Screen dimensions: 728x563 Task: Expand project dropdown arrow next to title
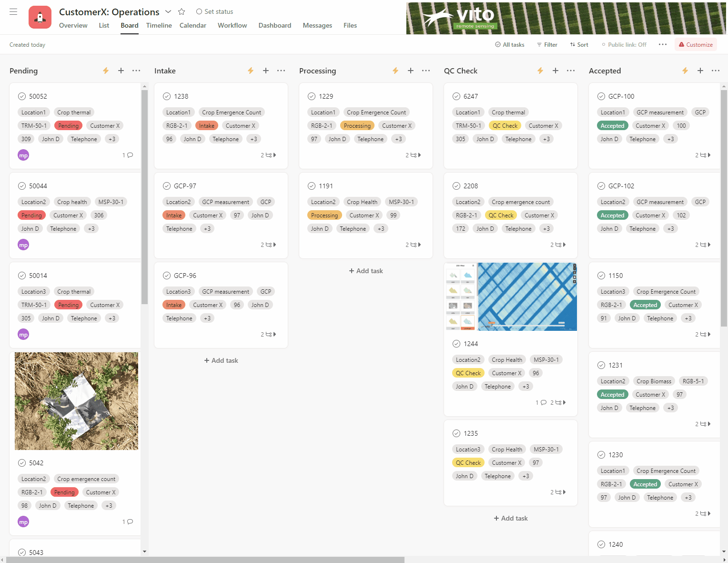(168, 11)
